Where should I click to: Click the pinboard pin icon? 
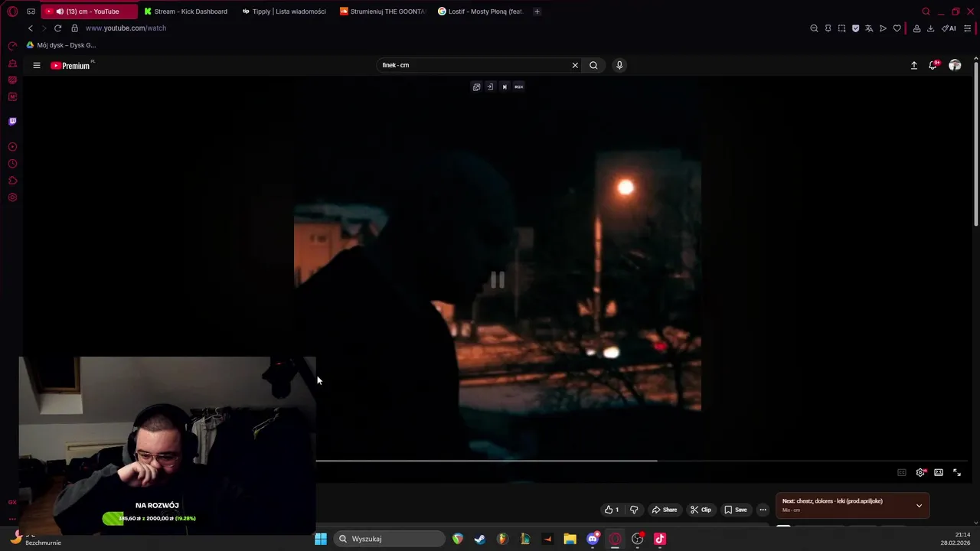tap(828, 28)
